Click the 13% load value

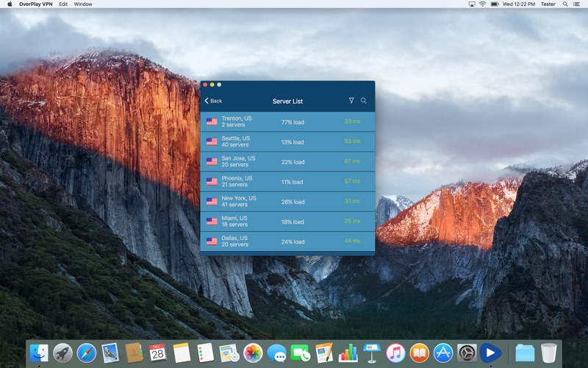(293, 142)
